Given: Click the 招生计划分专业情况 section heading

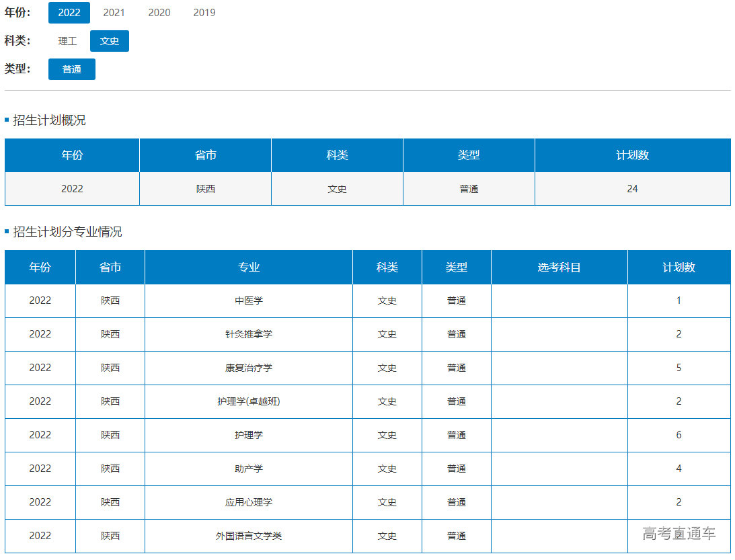Looking at the screenshot, I should click(67, 233).
